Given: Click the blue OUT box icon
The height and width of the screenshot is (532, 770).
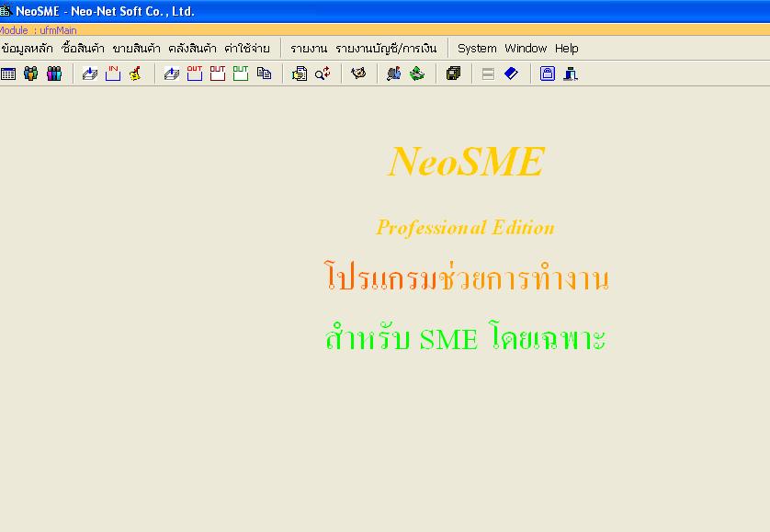Looking at the screenshot, I should coord(195,74).
